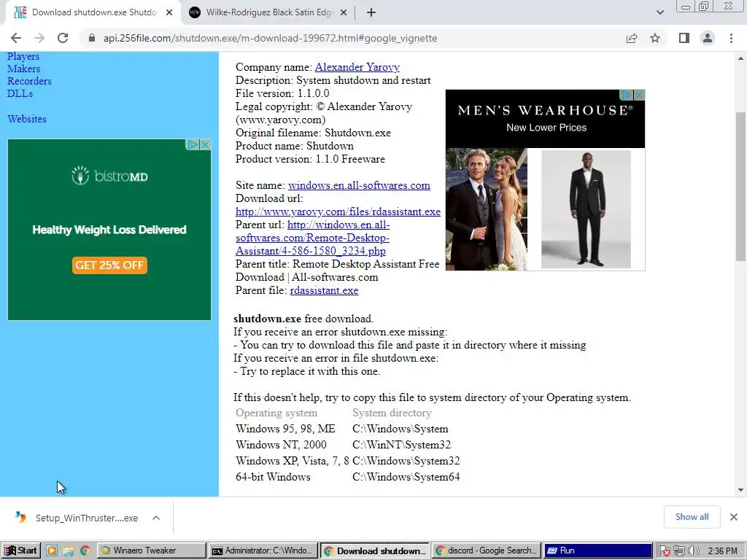Viewport: 747px width, 560px height.
Task: Open the Chrome profile menu
Action: [708, 38]
